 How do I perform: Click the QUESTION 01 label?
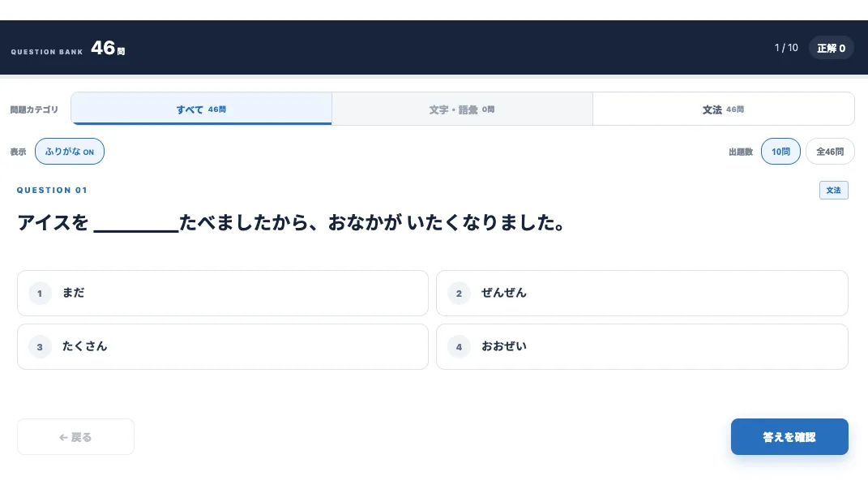tap(52, 190)
